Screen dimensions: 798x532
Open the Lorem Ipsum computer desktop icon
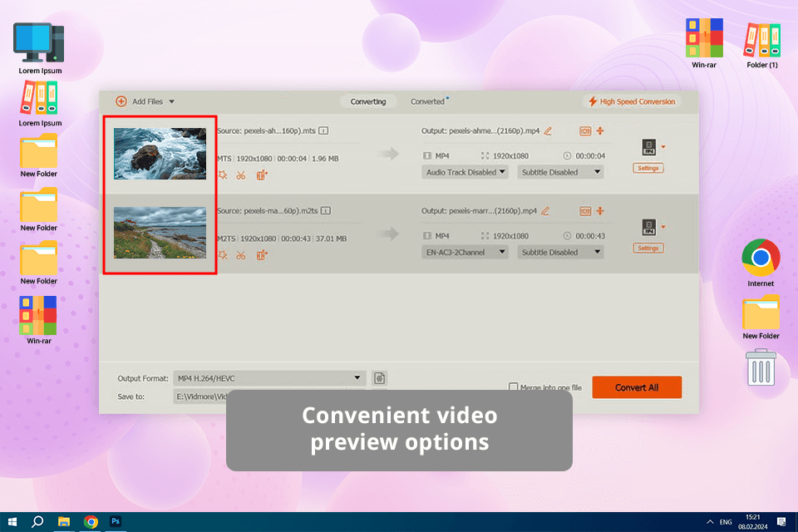tap(40, 49)
